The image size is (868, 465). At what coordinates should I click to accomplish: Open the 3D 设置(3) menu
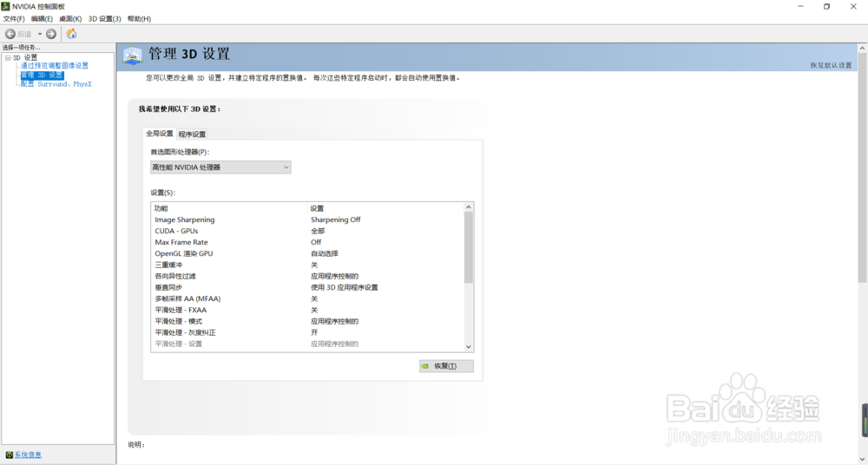(x=105, y=19)
